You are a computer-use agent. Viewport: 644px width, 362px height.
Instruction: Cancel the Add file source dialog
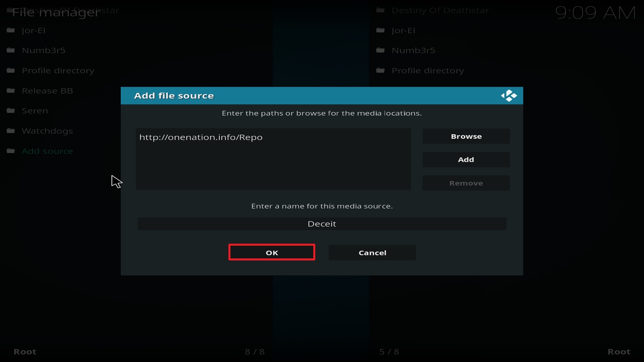[x=372, y=253]
